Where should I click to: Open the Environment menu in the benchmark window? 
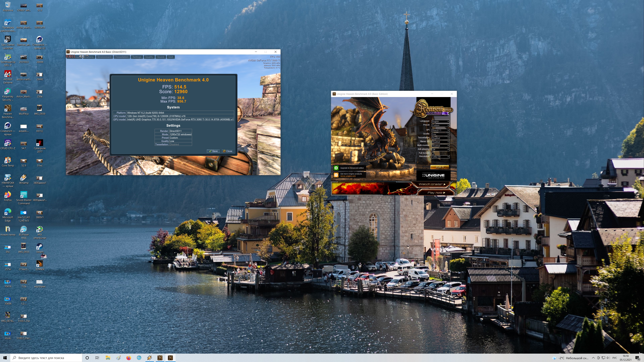[x=104, y=57]
